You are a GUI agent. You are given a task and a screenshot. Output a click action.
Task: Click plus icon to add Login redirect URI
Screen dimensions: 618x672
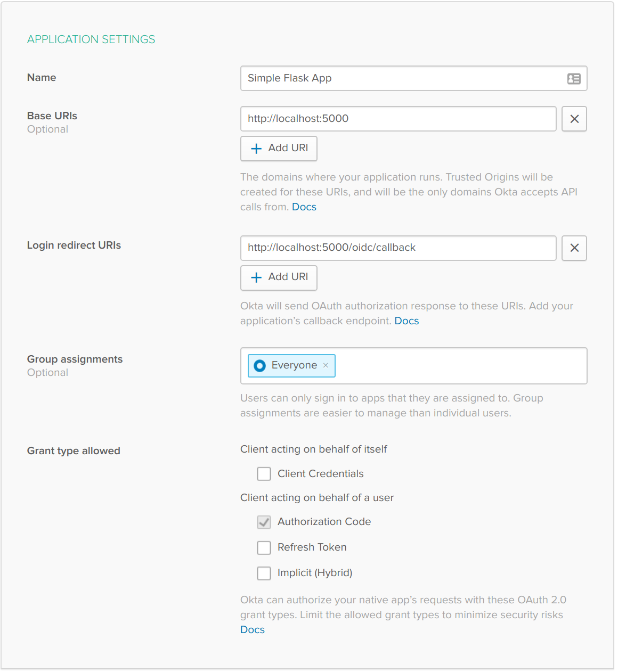click(256, 277)
